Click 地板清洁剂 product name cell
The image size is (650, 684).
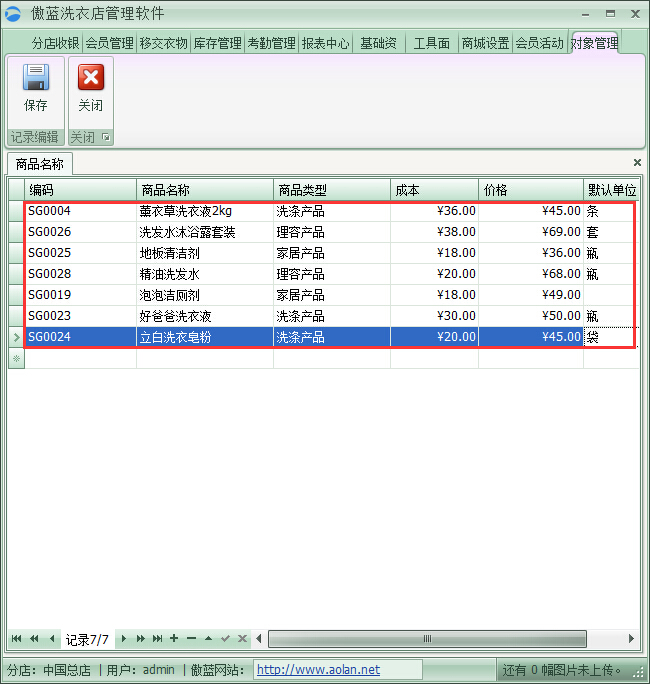[x=205, y=253]
